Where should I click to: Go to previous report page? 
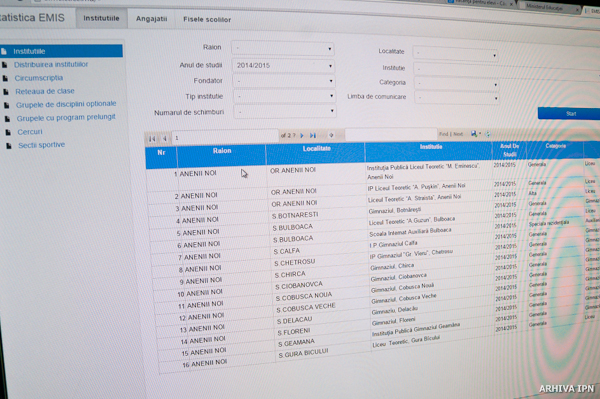tap(165, 138)
